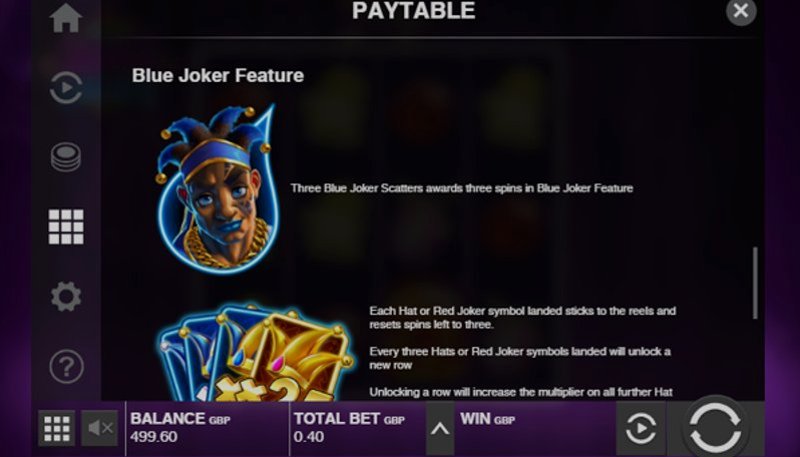Click the Win GBP display
The width and height of the screenshot is (800, 457).
pos(535,428)
